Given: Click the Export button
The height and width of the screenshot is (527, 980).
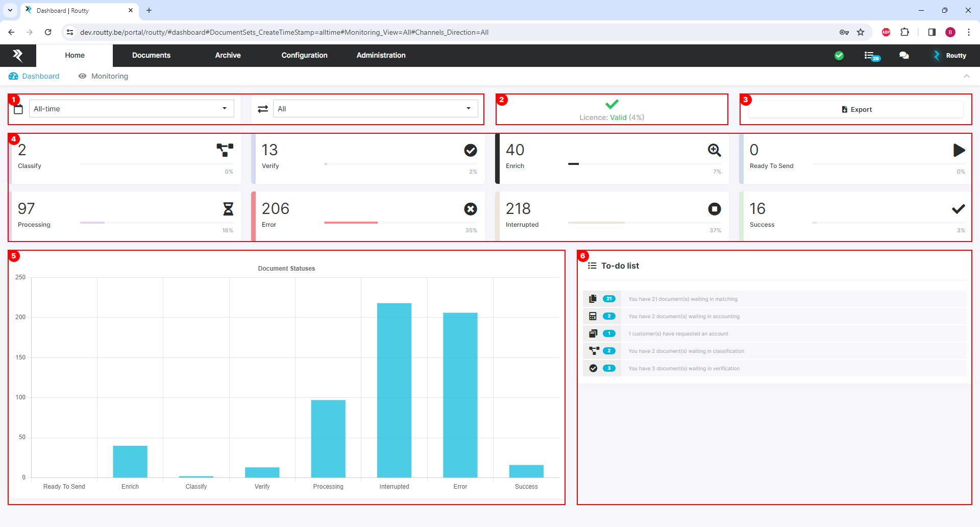Looking at the screenshot, I should [x=856, y=109].
